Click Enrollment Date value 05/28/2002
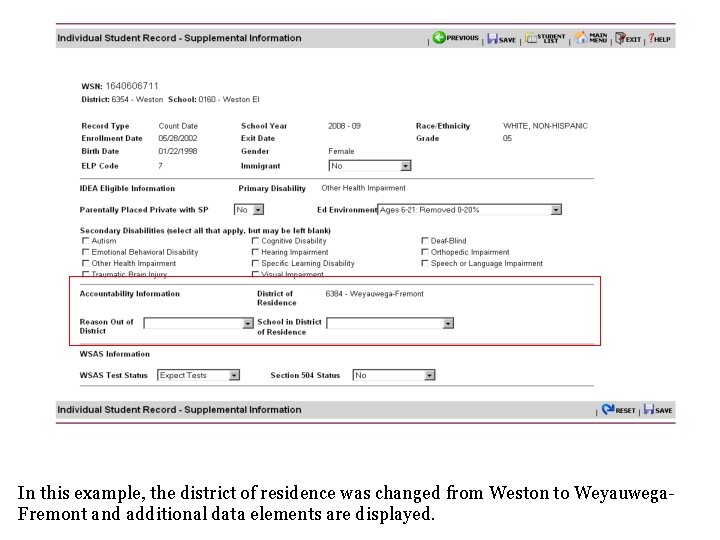This screenshot has width=720, height=540. click(x=178, y=138)
